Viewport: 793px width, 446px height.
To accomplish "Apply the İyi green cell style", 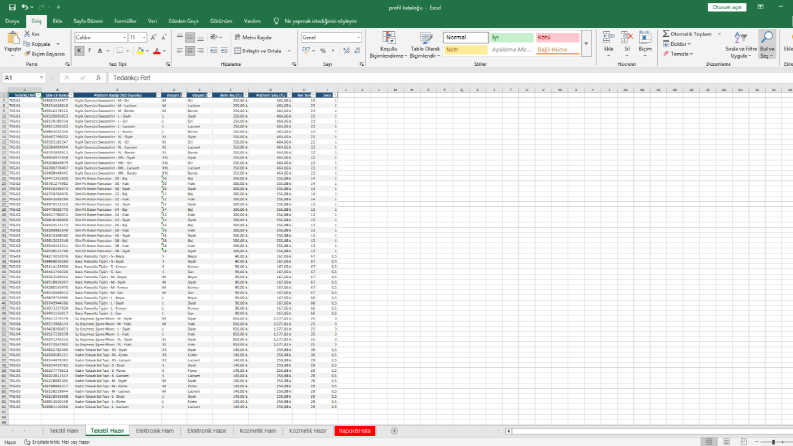I will pos(512,37).
